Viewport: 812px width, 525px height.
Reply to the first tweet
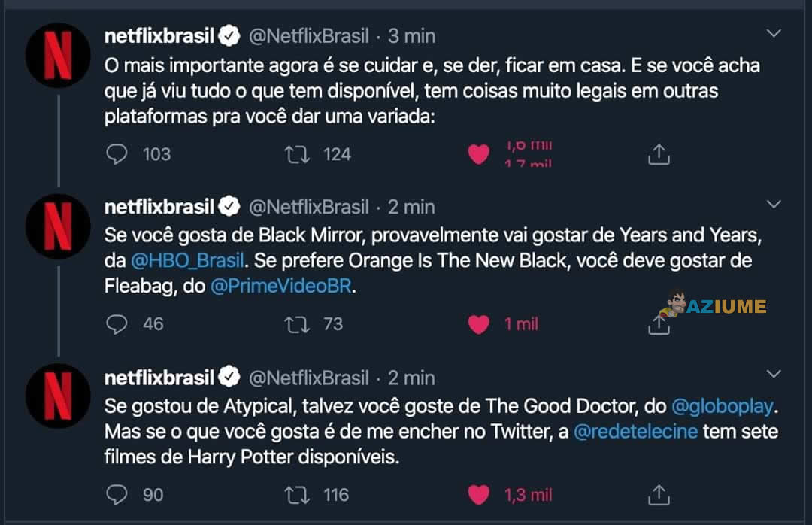click(117, 154)
